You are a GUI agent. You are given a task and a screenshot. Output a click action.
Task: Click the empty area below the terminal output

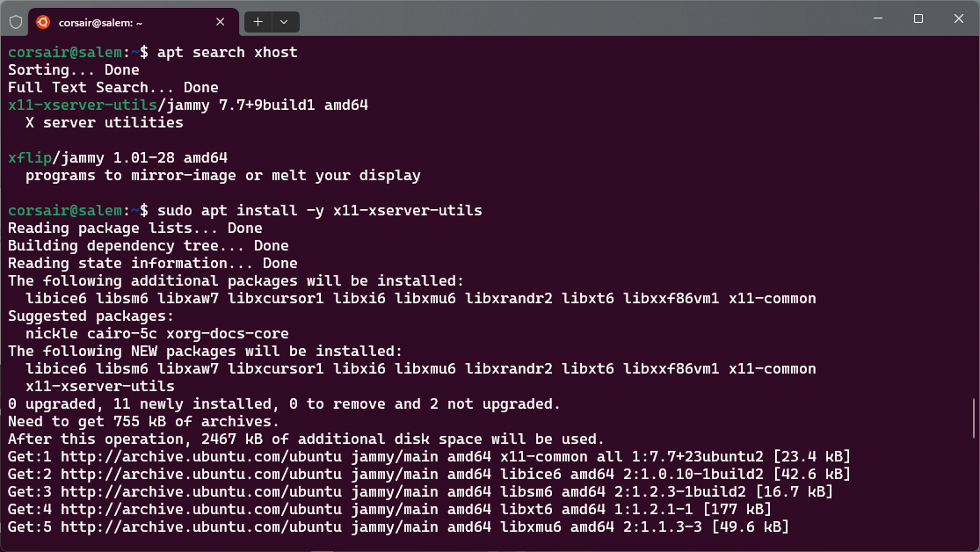[x=483, y=543]
